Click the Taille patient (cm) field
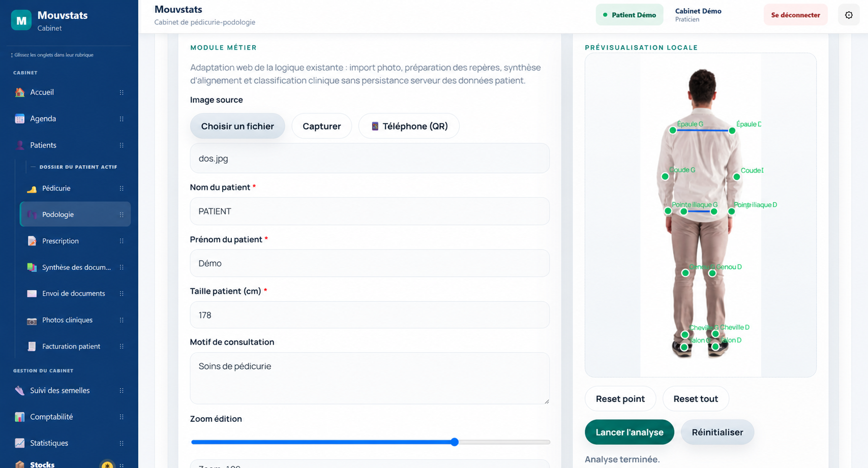 click(x=370, y=315)
